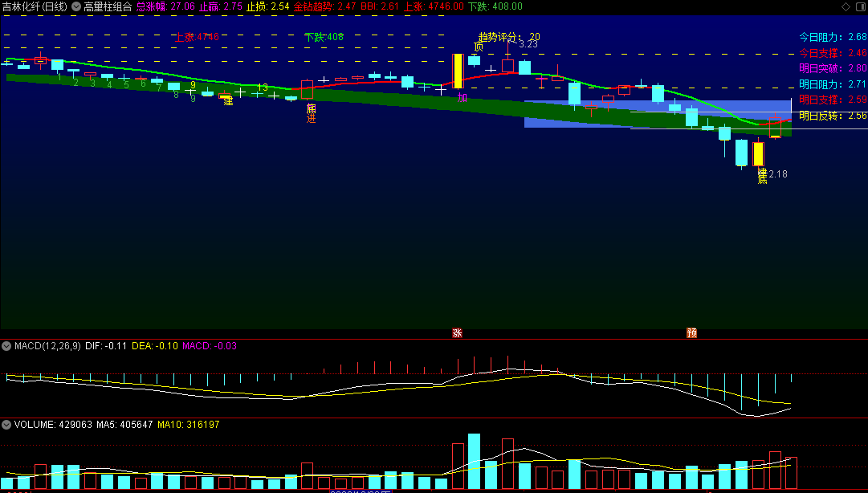
Task: Select the MA5: 405647 value
Action: pyautogui.click(x=124, y=425)
